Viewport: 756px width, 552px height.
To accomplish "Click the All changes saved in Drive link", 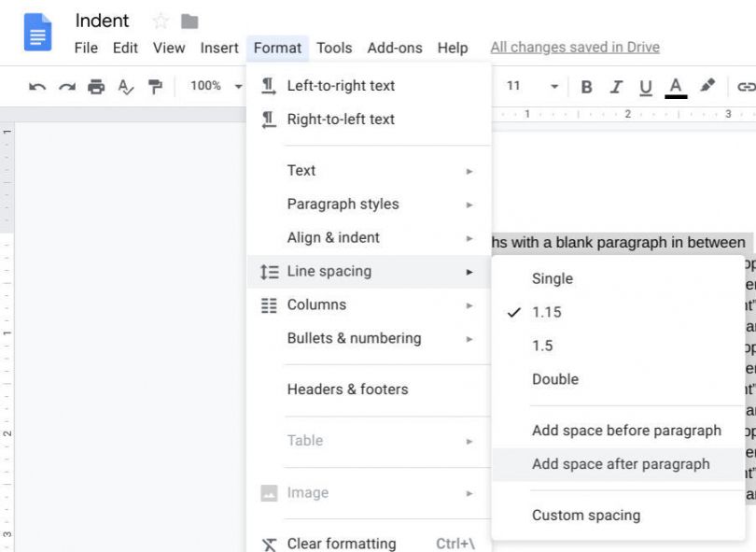I will pyautogui.click(x=574, y=47).
